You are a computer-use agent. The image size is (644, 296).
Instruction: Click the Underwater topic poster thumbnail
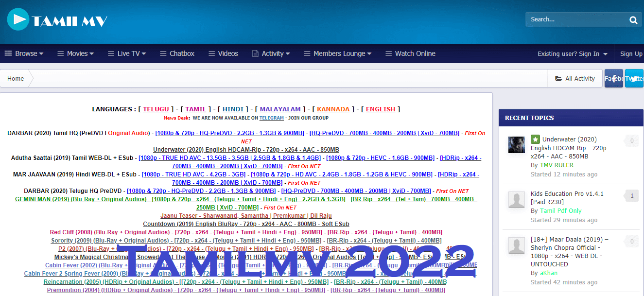pyautogui.click(x=517, y=145)
